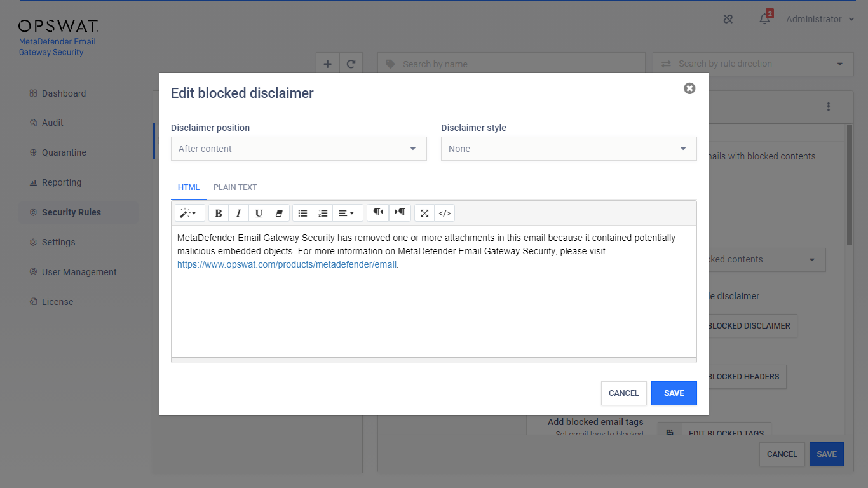Image resolution: width=868 pixels, height=488 pixels.
Task: Click the broken link connection icon
Action: 728,19
